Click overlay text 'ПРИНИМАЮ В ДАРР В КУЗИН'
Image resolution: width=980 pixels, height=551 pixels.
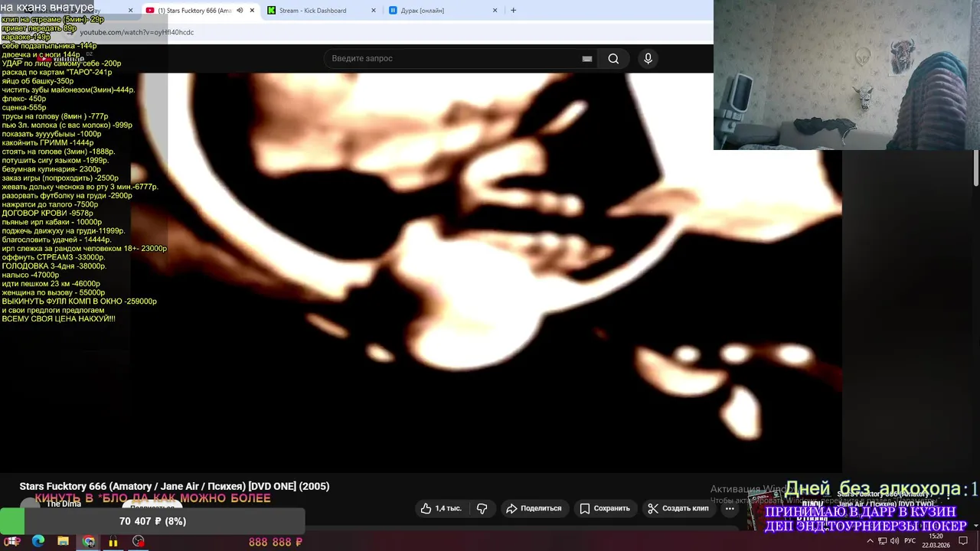[x=861, y=512]
